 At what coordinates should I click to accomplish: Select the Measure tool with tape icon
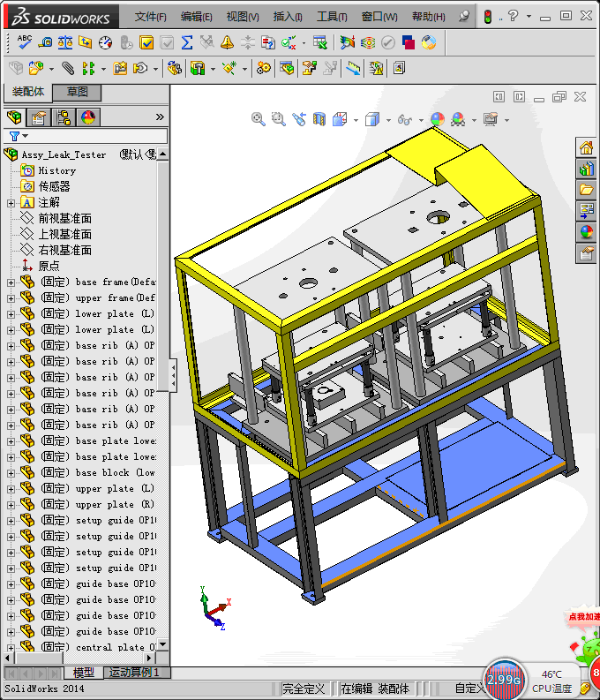45,42
